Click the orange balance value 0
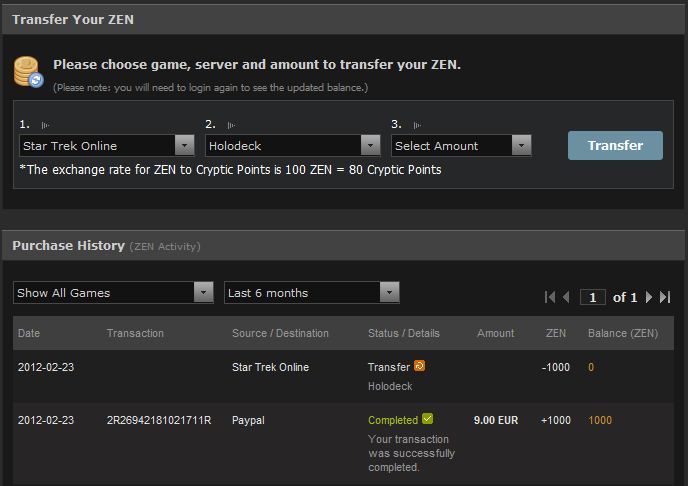The width and height of the screenshot is (688, 486). pos(591,367)
